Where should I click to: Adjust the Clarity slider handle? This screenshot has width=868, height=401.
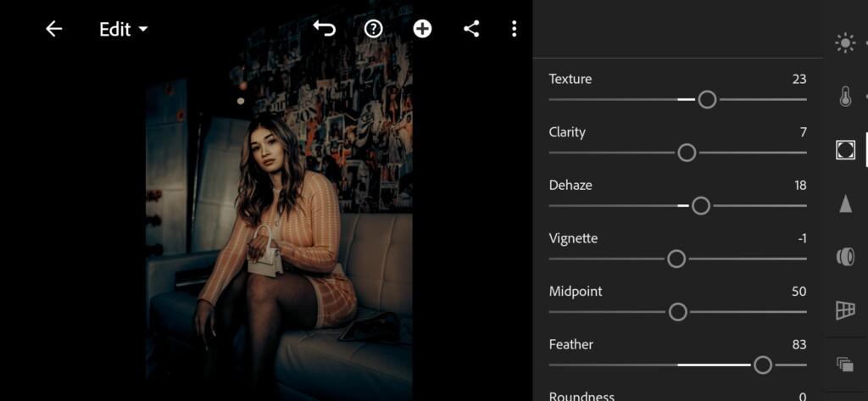click(x=687, y=153)
